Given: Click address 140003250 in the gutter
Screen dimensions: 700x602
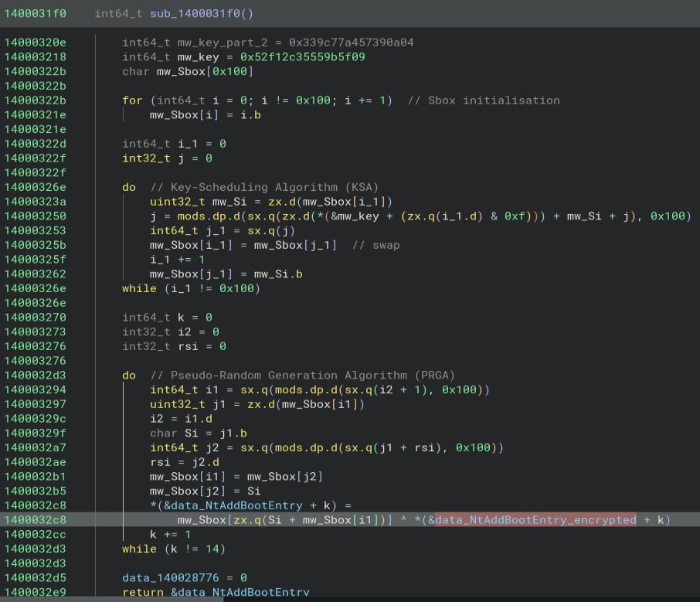Looking at the screenshot, I should (x=36, y=216).
